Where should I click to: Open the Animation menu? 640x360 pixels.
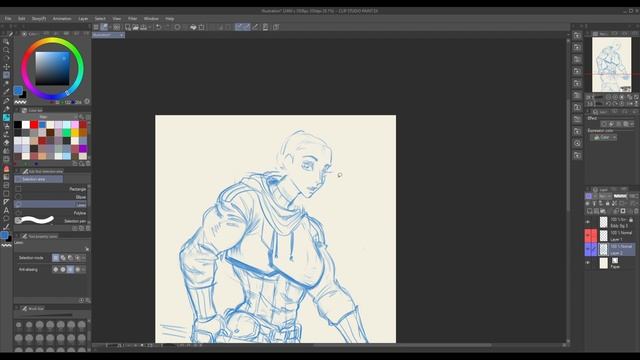(x=62, y=19)
